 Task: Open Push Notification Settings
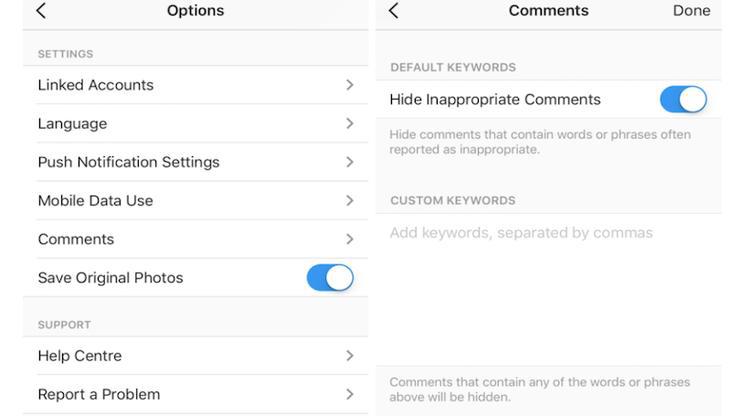(128, 162)
